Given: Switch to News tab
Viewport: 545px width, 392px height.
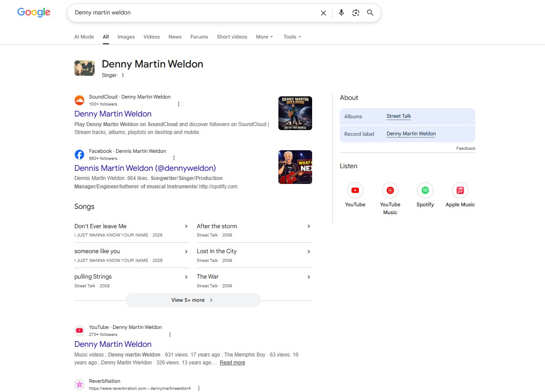Looking at the screenshot, I should point(175,37).
